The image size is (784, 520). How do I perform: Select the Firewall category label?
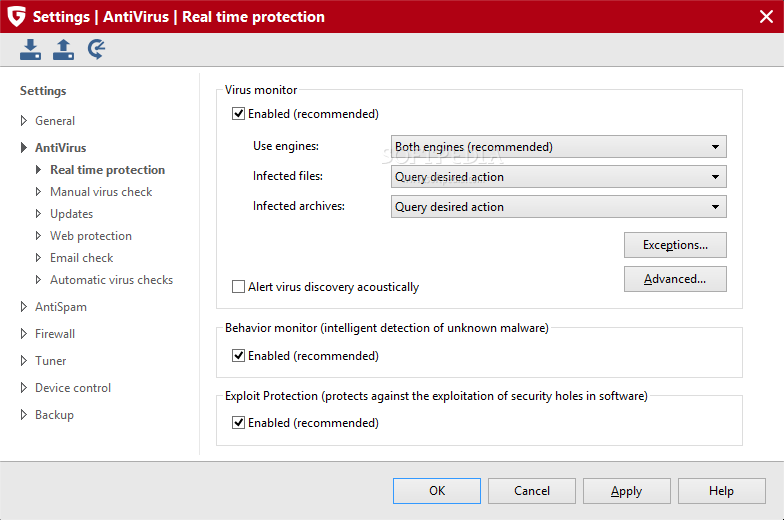[x=55, y=334]
